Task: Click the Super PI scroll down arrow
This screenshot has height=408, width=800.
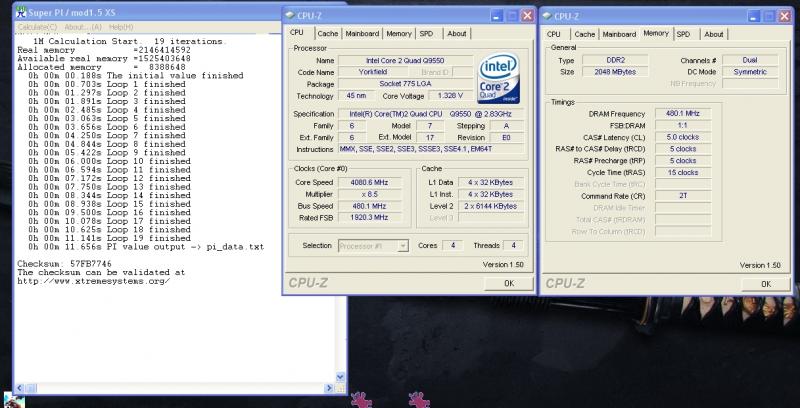Action: click(340, 377)
